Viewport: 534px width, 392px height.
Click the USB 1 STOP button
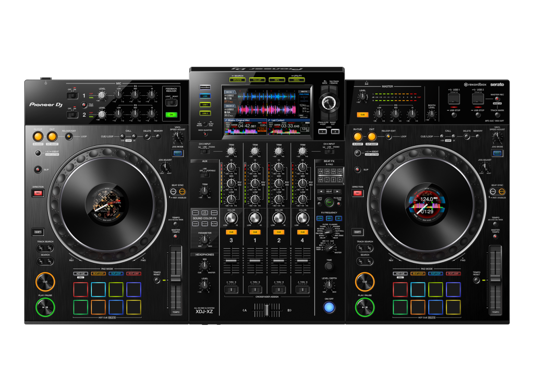tap(454, 115)
